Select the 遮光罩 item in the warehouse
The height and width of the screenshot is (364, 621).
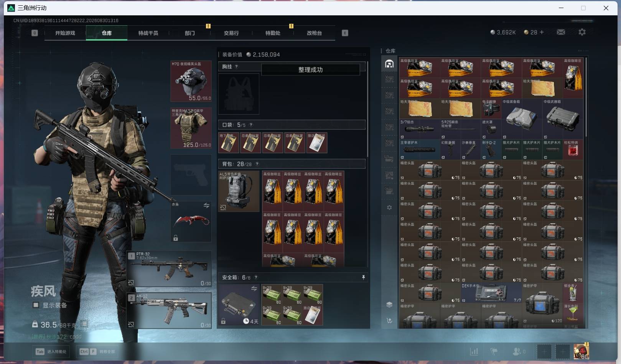click(491, 129)
